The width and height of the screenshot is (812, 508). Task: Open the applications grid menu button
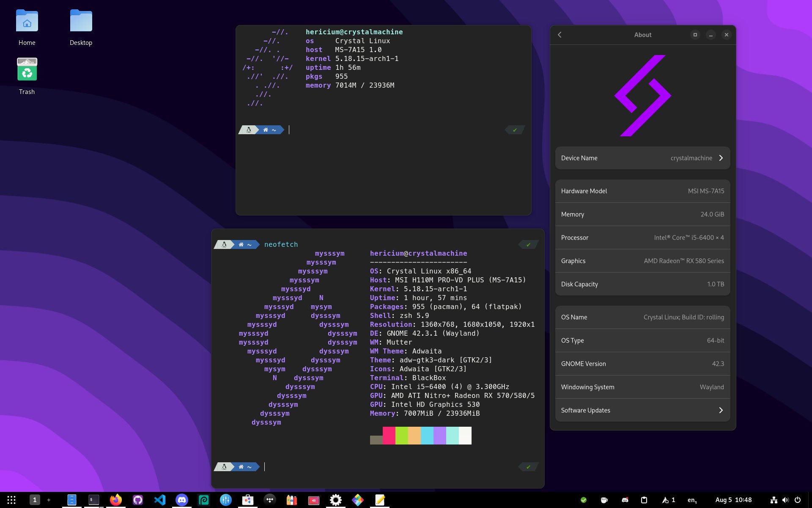coord(11,500)
